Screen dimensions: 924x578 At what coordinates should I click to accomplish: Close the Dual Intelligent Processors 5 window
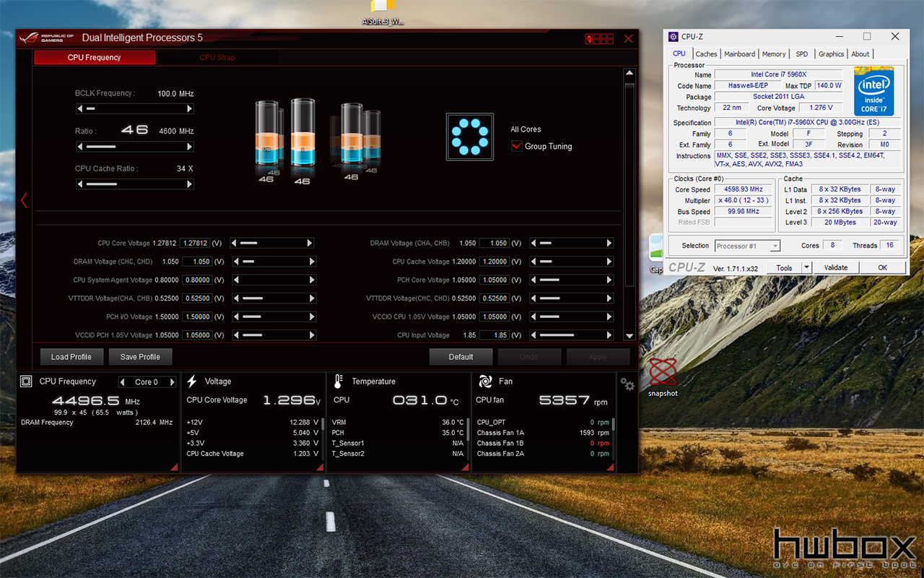click(628, 38)
